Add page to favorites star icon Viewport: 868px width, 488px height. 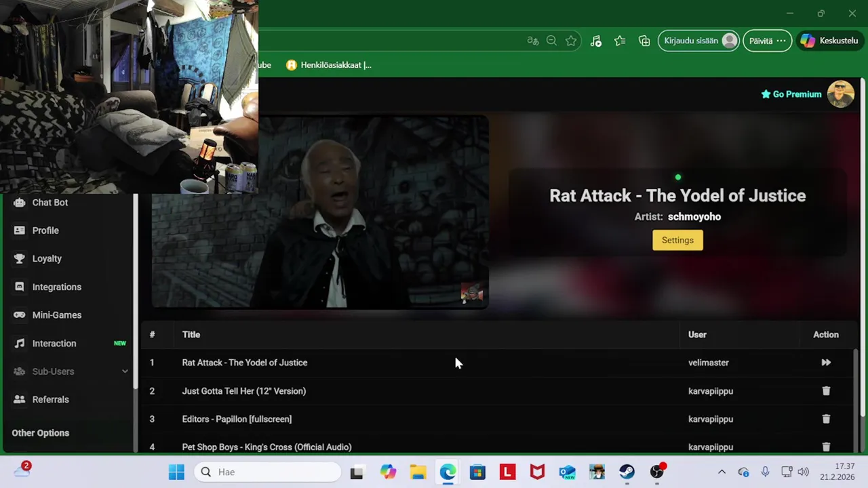click(x=571, y=41)
